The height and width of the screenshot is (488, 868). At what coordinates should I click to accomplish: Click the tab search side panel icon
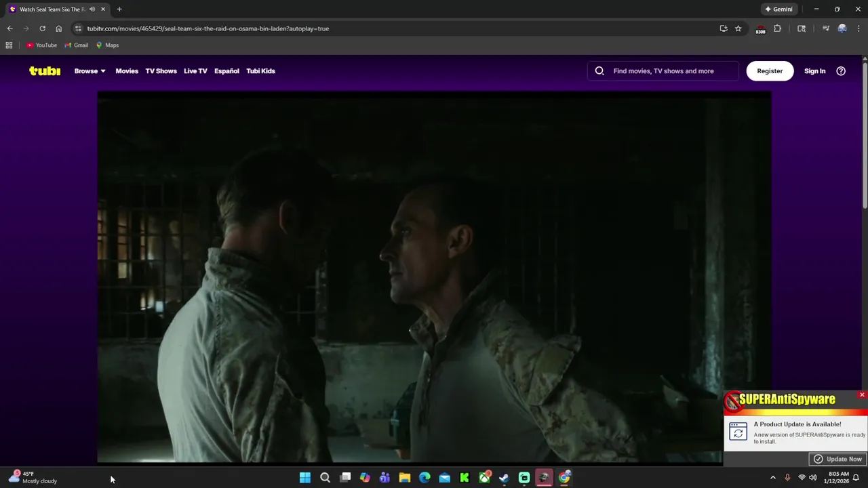pos(802,28)
